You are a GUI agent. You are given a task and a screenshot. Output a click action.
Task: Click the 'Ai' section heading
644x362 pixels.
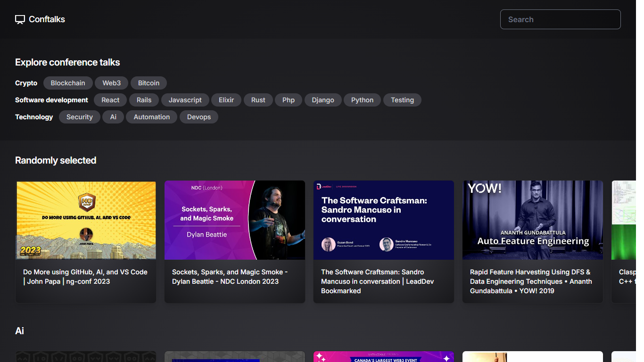[19, 331]
